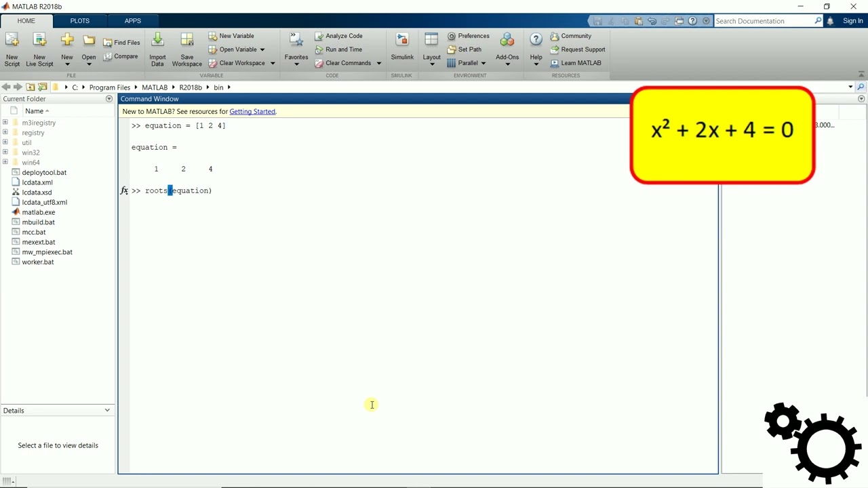Open the Clear Workspace dropdown arrow
The width and height of the screenshot is (868, 488).
click(x=273, y=63)
